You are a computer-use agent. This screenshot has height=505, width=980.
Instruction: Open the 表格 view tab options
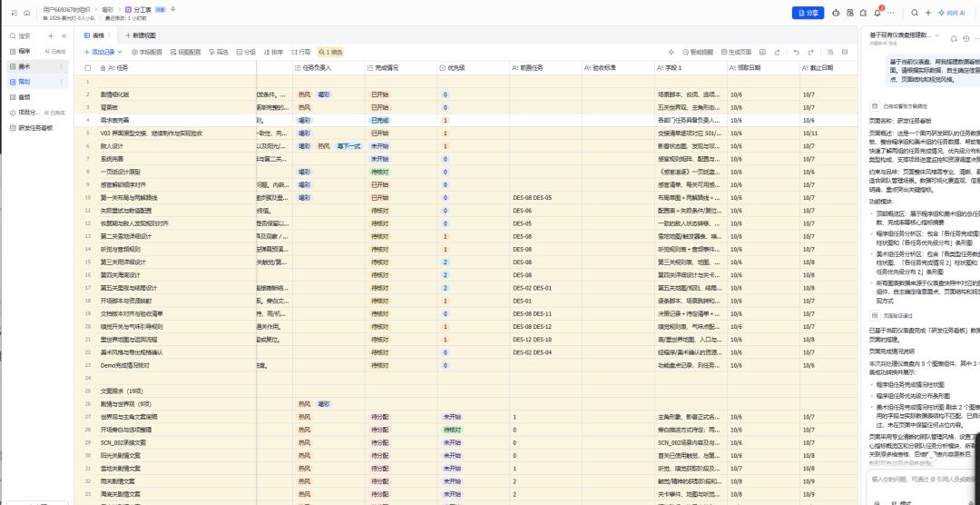[x=110, y=35]
